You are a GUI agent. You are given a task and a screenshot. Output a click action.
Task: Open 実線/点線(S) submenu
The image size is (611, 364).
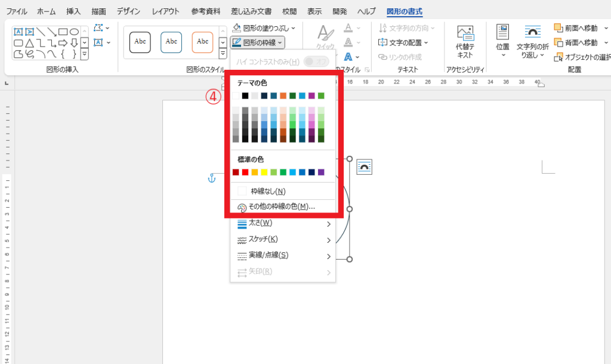coord(283,255)
